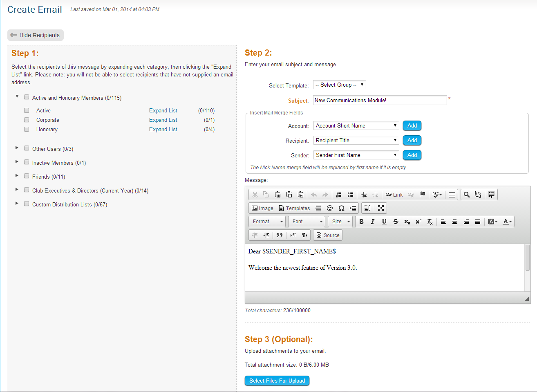Click the Cut icon in editor toolbar
537x392 pixels.
click(255, 195)
